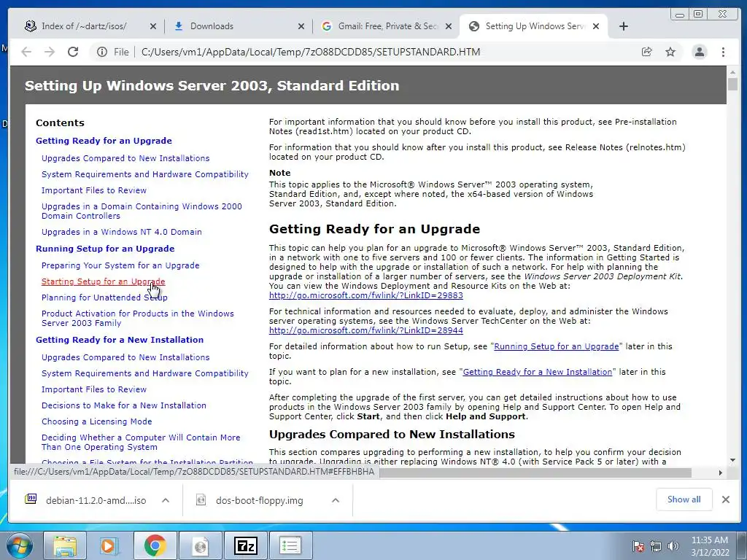
Task: Expand options for dos-boot-floppy.img download
Action: point(336,500)
